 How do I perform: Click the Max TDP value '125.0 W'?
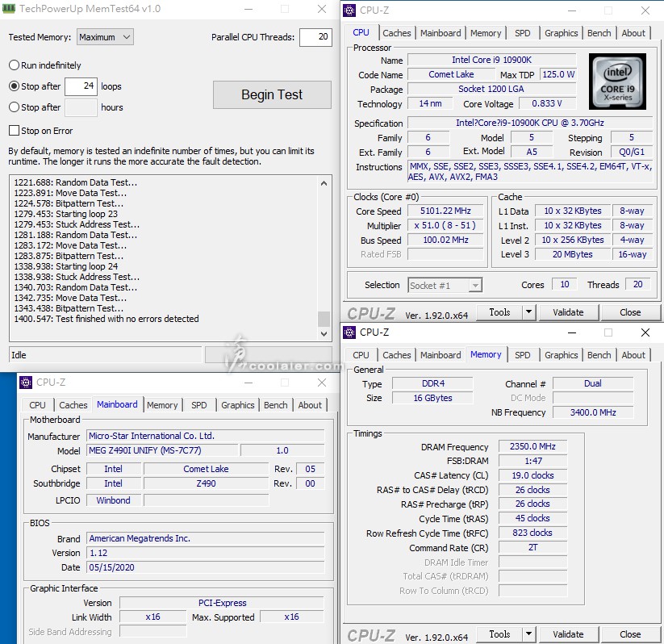pyautogui.click(x=558, y=74)
